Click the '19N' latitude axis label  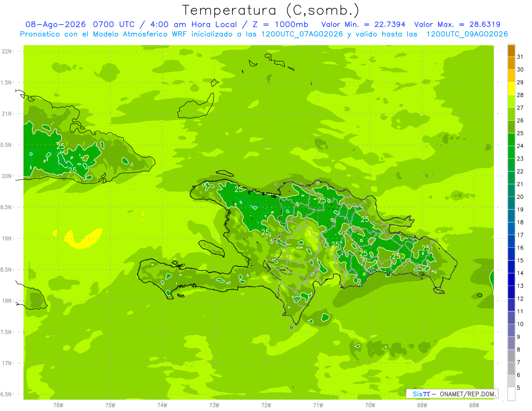pyautogui.click(x=6, y=239)
